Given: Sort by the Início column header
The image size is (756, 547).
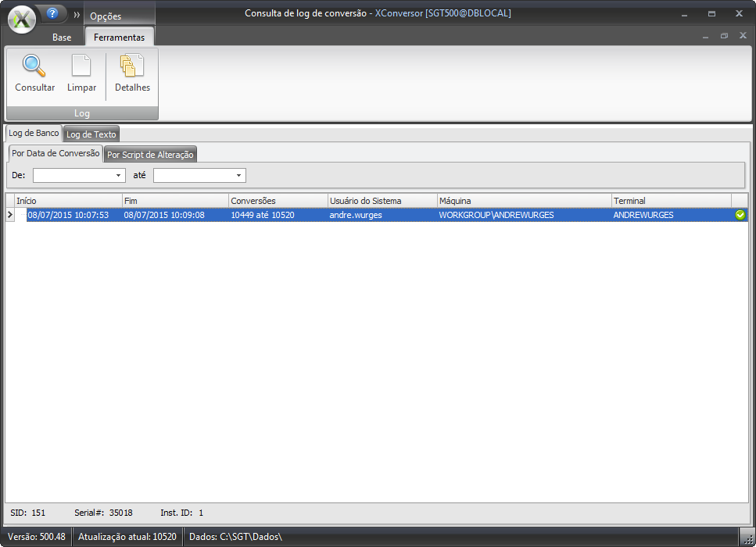Looking at the screenshot, I should tap(68, 201).
